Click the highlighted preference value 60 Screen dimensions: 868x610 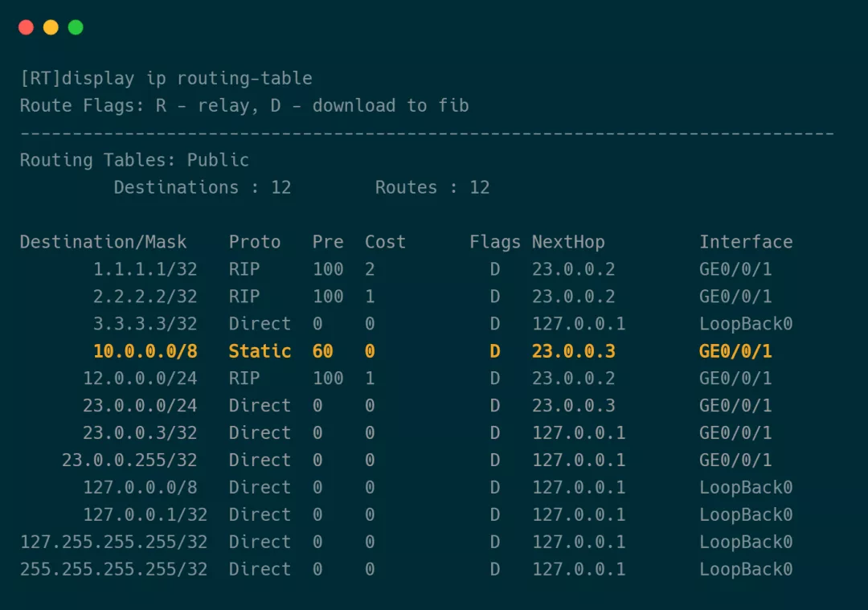click(x=323, y=351)
